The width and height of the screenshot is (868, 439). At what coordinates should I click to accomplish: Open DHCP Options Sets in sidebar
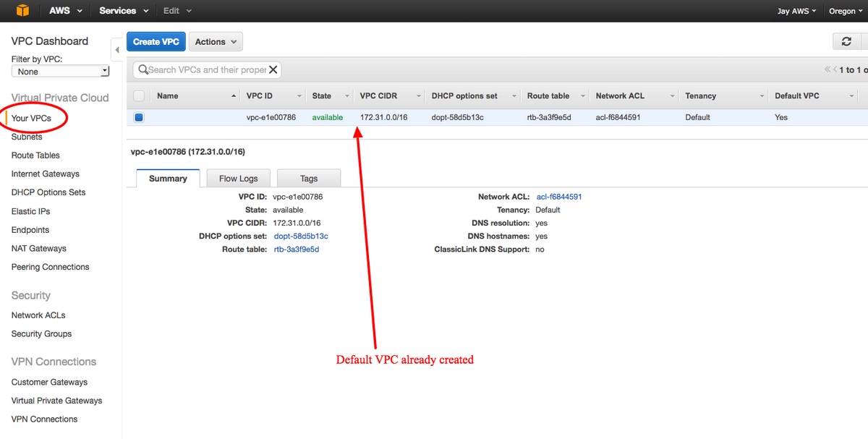pos(48,192)
